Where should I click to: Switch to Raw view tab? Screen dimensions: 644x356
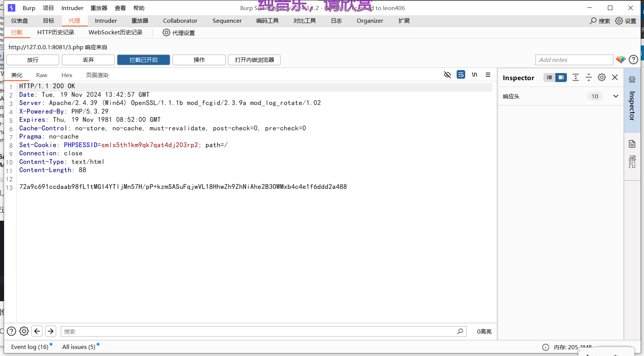click(42, 75)
